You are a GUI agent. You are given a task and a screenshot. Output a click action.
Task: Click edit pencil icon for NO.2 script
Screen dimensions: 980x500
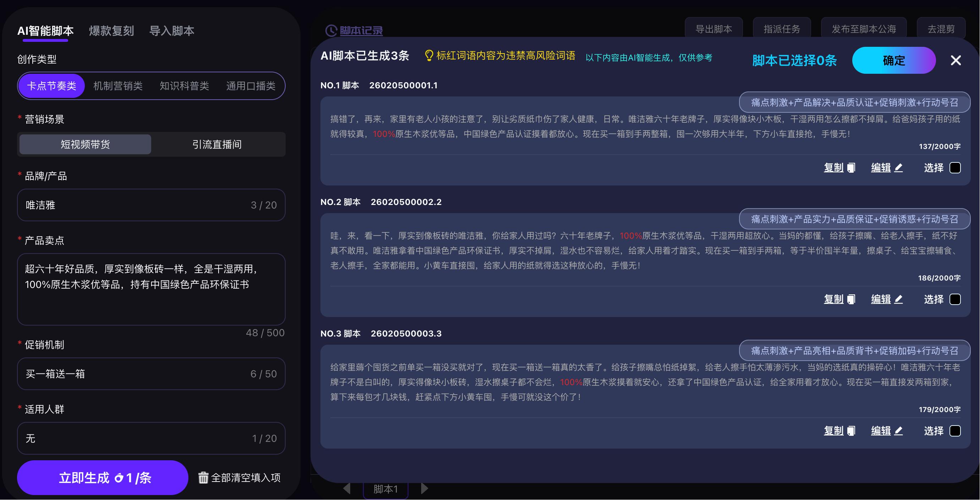[899, 299]
